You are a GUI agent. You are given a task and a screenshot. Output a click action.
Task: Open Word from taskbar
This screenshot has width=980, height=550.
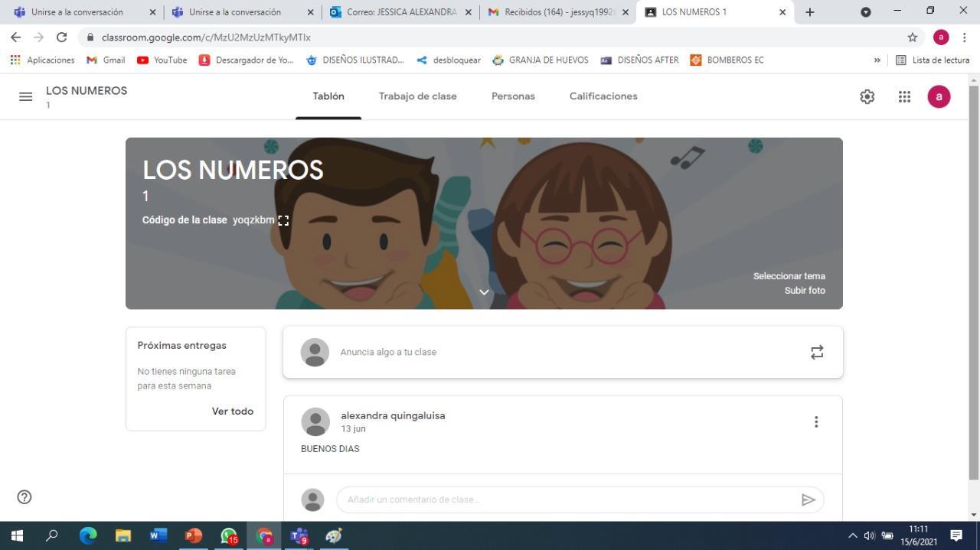click(x=158, y=535)
